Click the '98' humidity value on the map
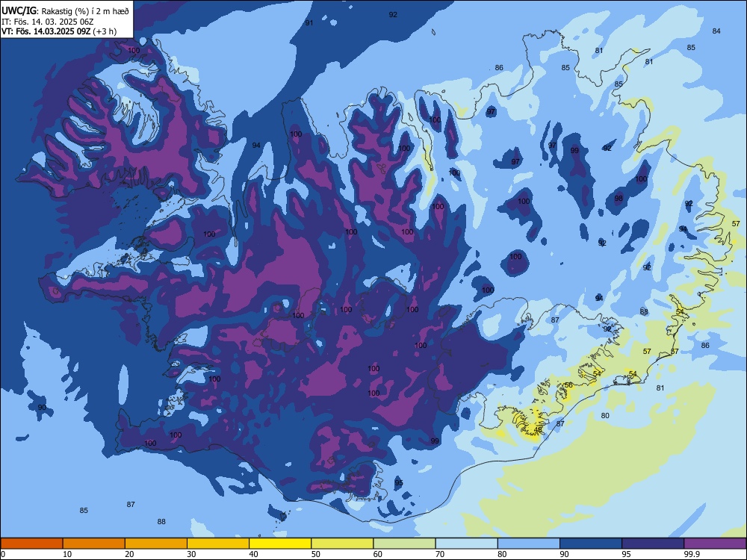Image resolution: width=747 pixels, height=560 pixels. (x=619, y=199)
